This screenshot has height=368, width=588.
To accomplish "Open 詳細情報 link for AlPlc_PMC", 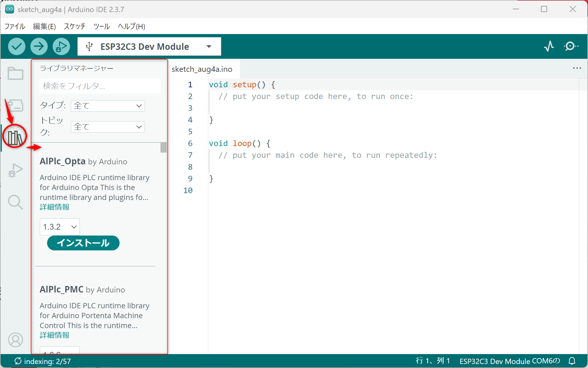I will click(55, 335).
